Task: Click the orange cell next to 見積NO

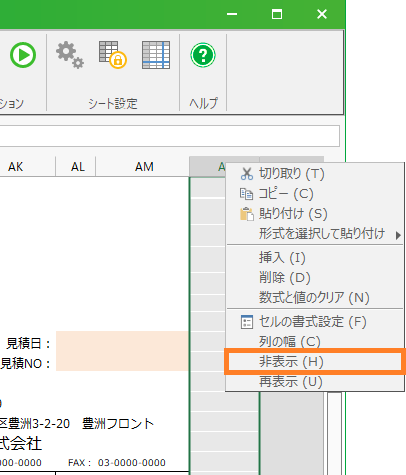Action: pyautogui.click(x=122, y=361)
